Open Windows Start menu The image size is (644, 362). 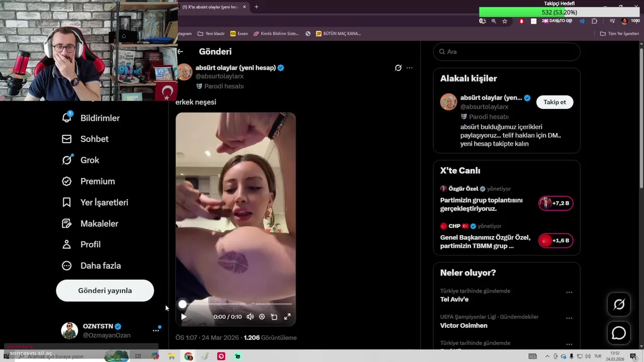tap(6, 356)
